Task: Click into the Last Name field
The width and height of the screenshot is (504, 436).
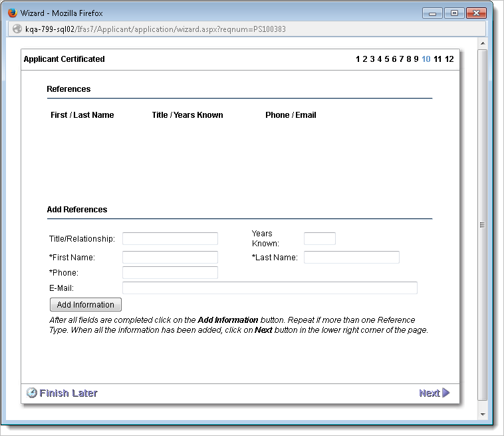Action: tap(351, 257)
